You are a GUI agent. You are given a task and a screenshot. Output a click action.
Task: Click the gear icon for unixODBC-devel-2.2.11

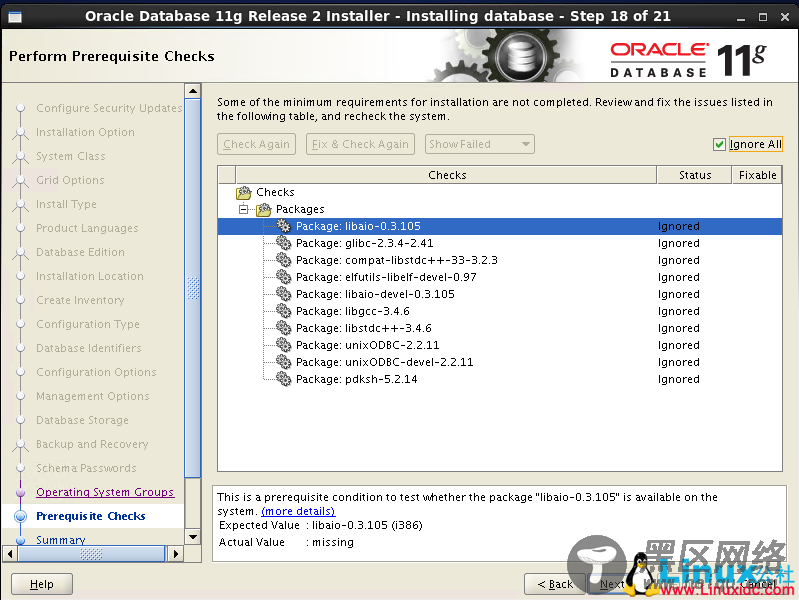(283, 362)
